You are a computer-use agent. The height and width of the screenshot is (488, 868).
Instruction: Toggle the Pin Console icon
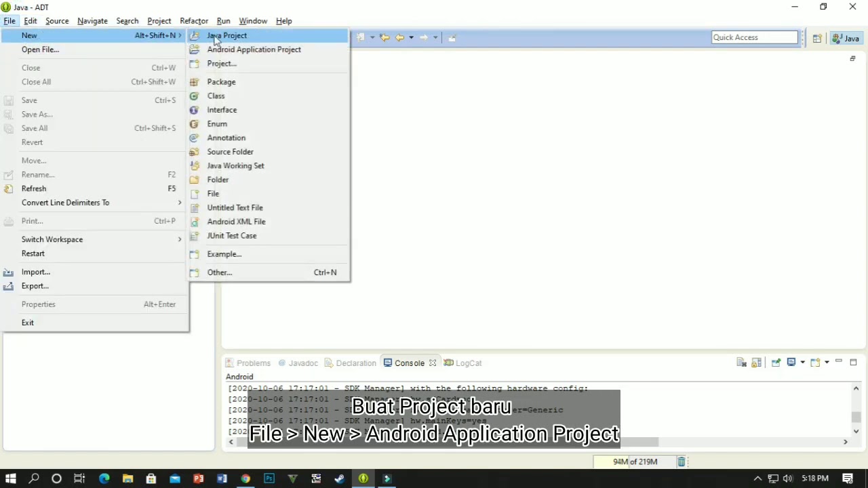776,363
